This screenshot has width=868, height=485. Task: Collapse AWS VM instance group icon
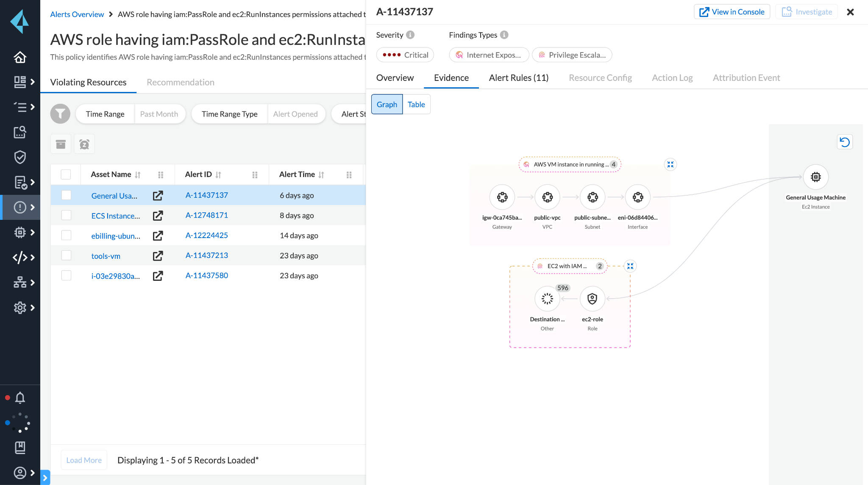pos(670,164)
